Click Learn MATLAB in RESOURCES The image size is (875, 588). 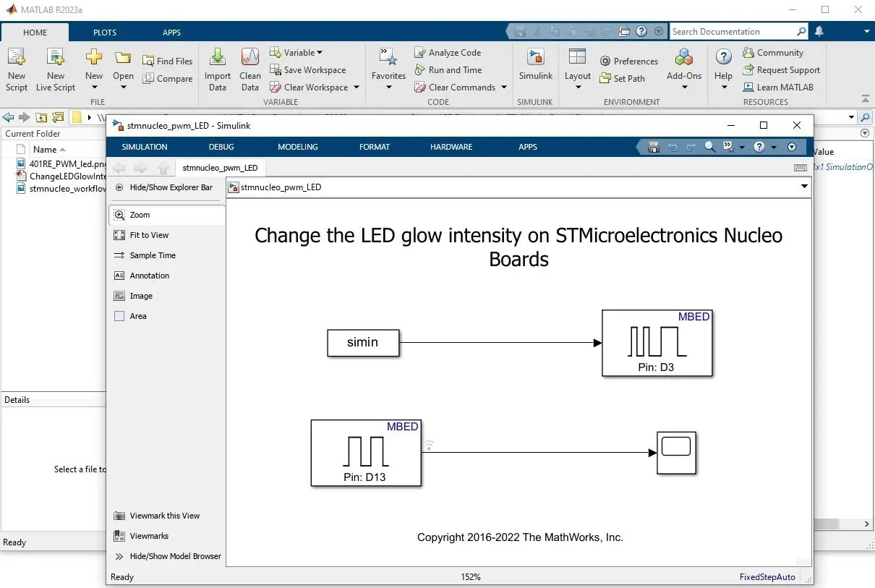[778, 88]
